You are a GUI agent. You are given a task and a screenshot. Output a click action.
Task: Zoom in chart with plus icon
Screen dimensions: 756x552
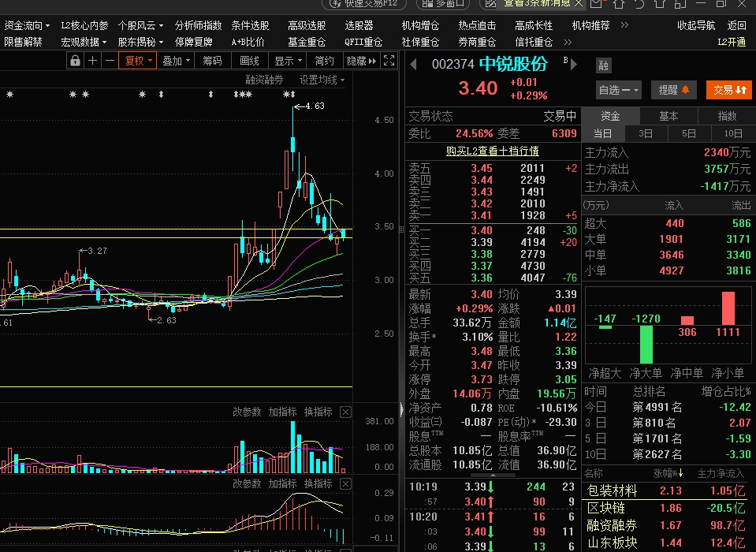tap(92, 61)
